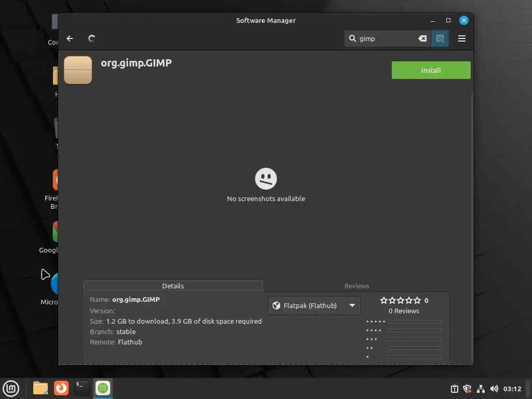This screenshot has width=532, height=399.
Task: Click the org.gimp.GIMP heading title
Action: pos(137,63)
